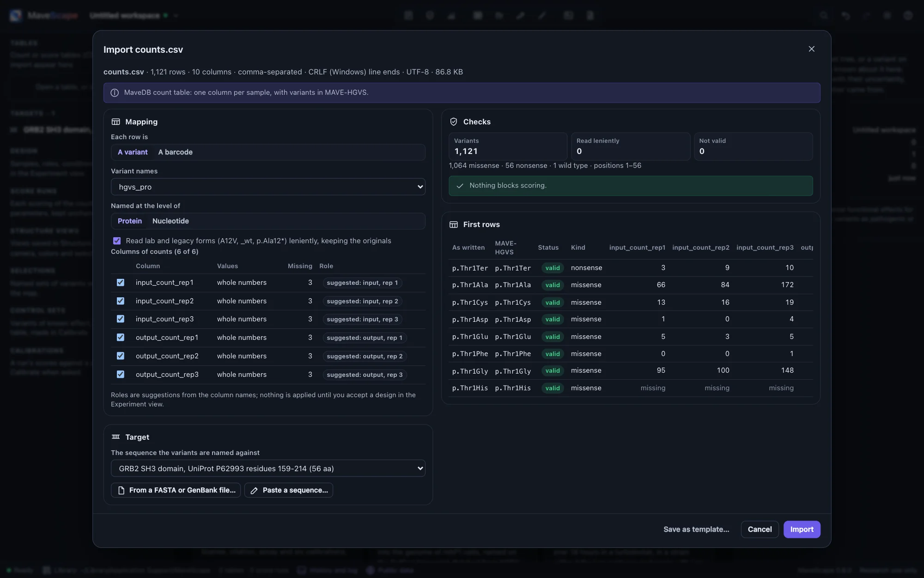
Task: Click the Target section sequence icon
Action: 115,437
